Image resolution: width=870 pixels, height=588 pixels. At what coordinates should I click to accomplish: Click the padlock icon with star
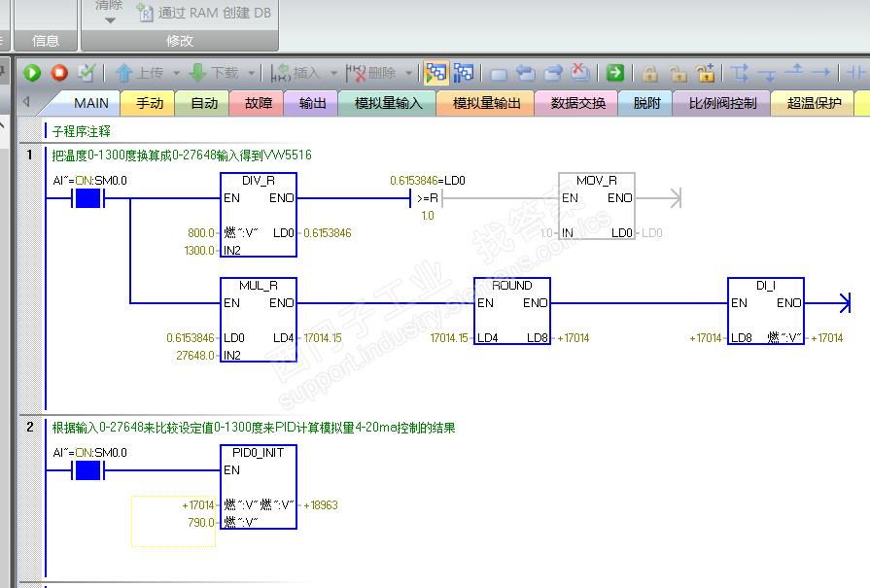coord(706,73)
